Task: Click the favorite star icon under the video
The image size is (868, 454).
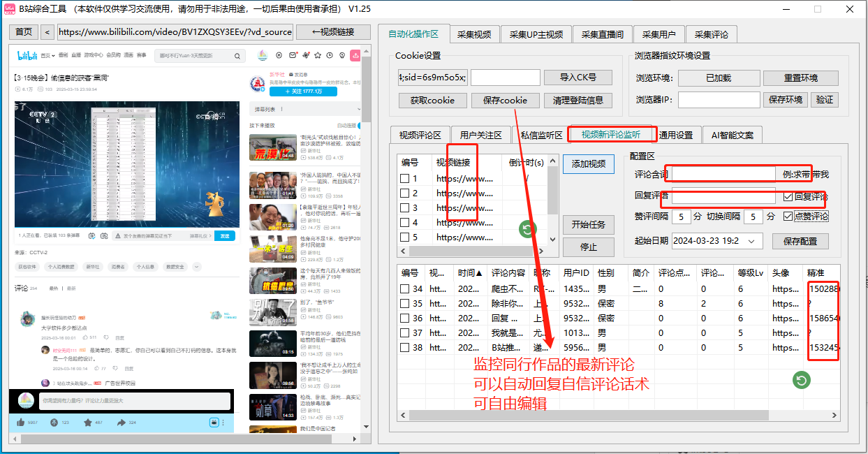Action: point(88,423)
